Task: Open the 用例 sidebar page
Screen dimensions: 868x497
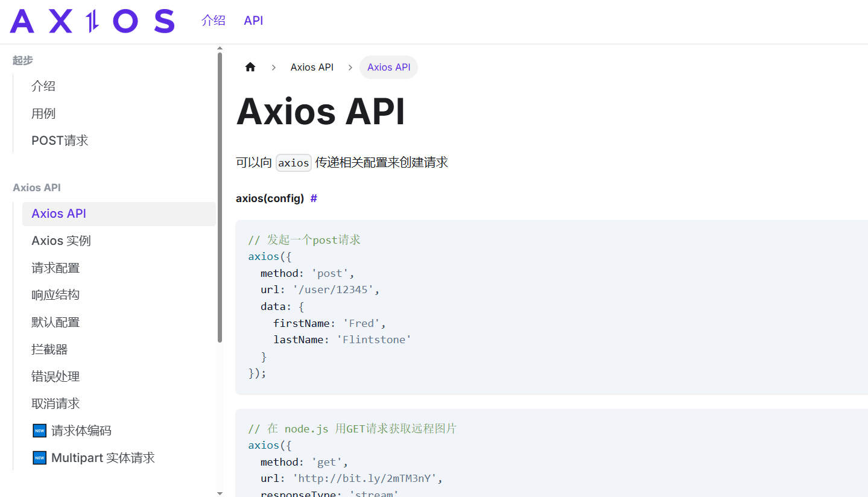Action: pyautogui.click(x=43, y=113)
